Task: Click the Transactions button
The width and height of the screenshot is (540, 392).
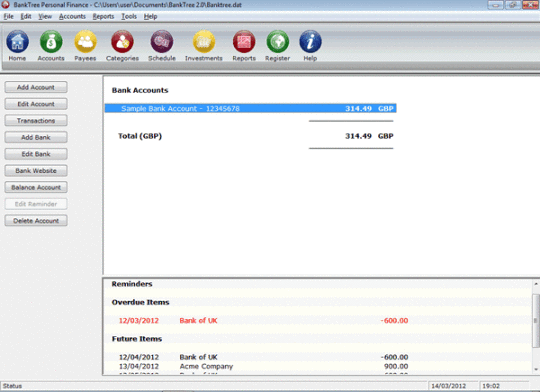Action: click(36, 121)
